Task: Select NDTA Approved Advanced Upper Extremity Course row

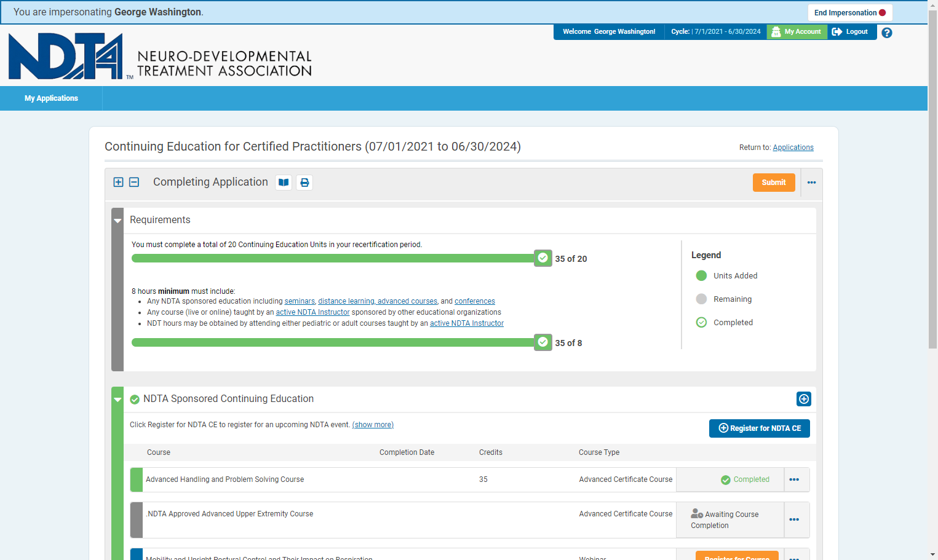Action: (470, 520)
